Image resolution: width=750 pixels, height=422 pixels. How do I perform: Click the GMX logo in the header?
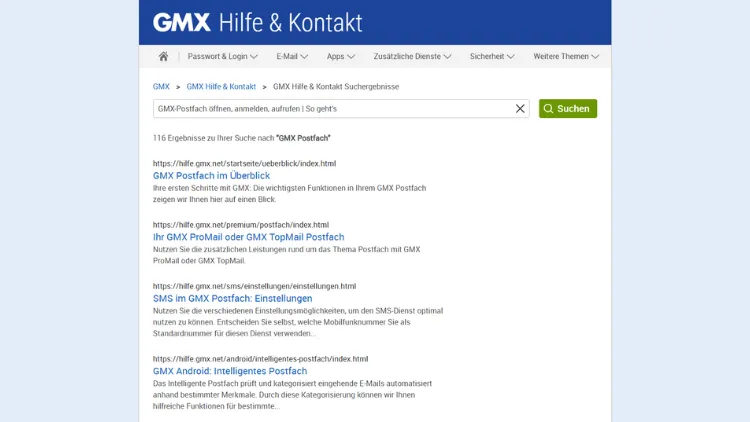(182, 22)
